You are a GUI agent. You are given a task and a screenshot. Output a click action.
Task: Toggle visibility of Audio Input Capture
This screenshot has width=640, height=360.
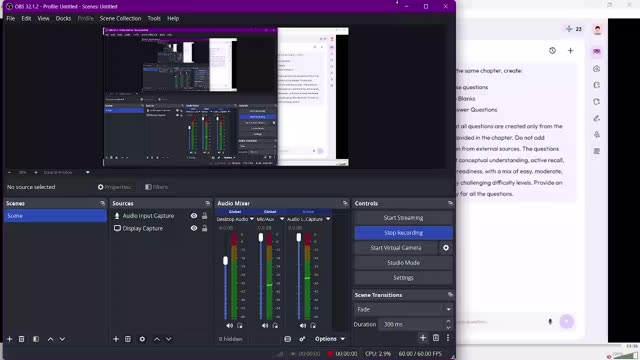pyautogui.click(x=194, y=216)
